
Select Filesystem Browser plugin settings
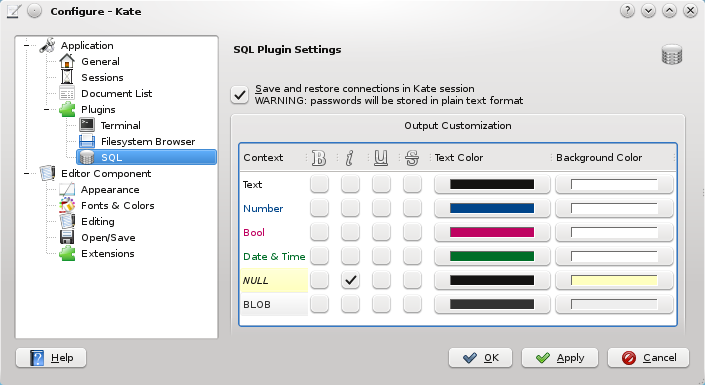click(148, 142)
